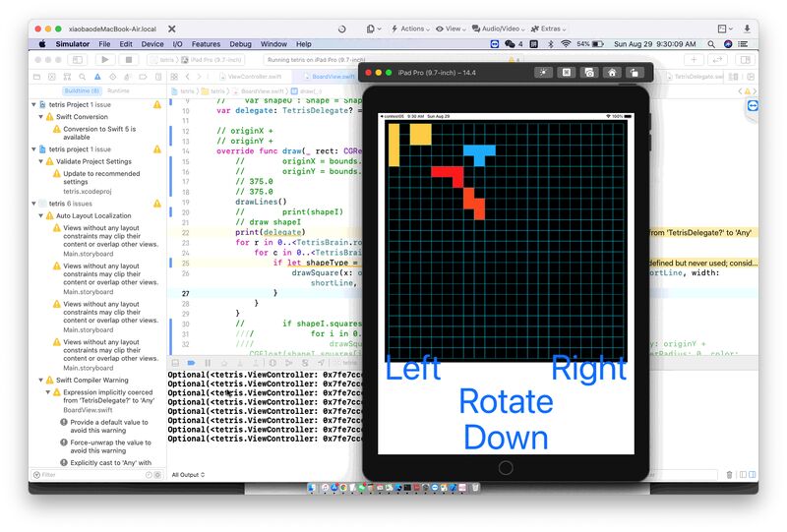Screen dimensions: 787x532
Task: Collapse the Swift Compiler Warning group
Action: pyautogui.click(x=40, y=380)
